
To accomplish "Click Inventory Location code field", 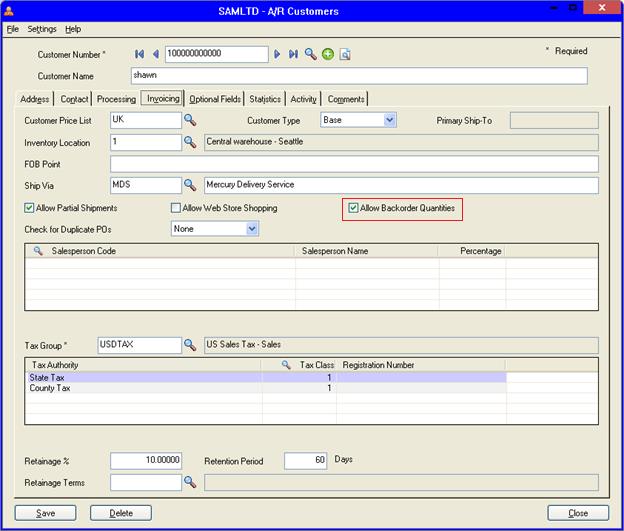I will 146,142.
